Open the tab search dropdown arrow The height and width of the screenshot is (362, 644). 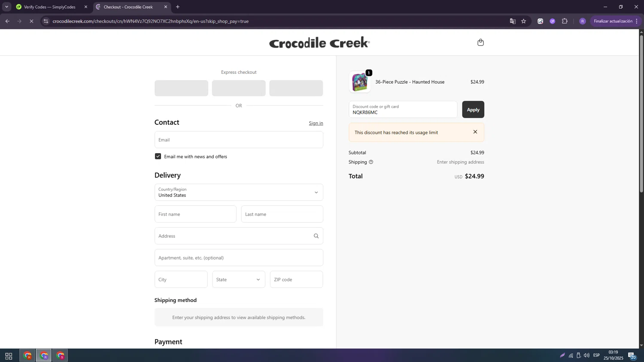pos(6,7)
